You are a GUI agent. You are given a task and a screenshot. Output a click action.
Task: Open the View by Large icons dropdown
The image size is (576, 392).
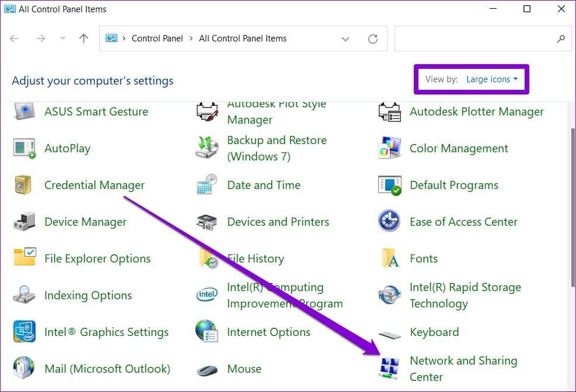pos(492,79)
